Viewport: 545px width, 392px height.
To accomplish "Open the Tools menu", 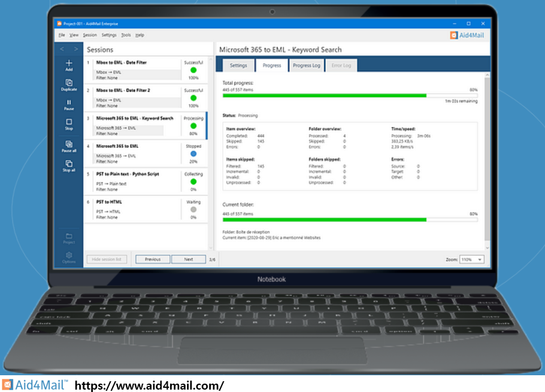I will (x=126, y=35).
